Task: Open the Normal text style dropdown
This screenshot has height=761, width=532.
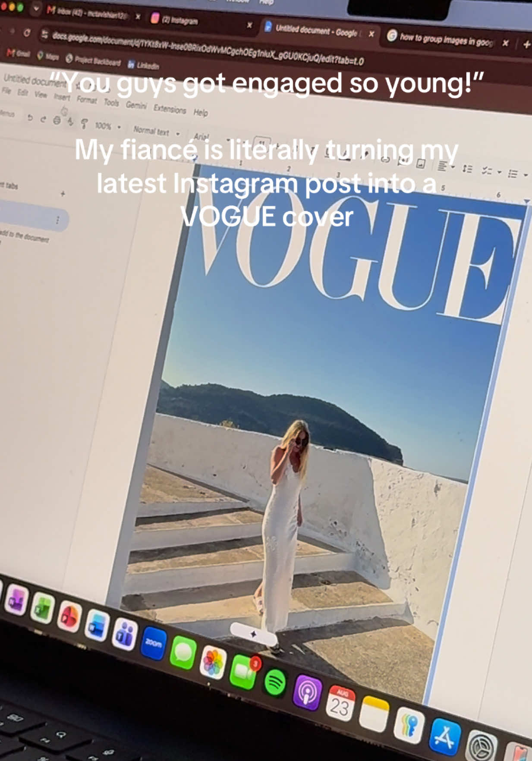Action: 156,131
